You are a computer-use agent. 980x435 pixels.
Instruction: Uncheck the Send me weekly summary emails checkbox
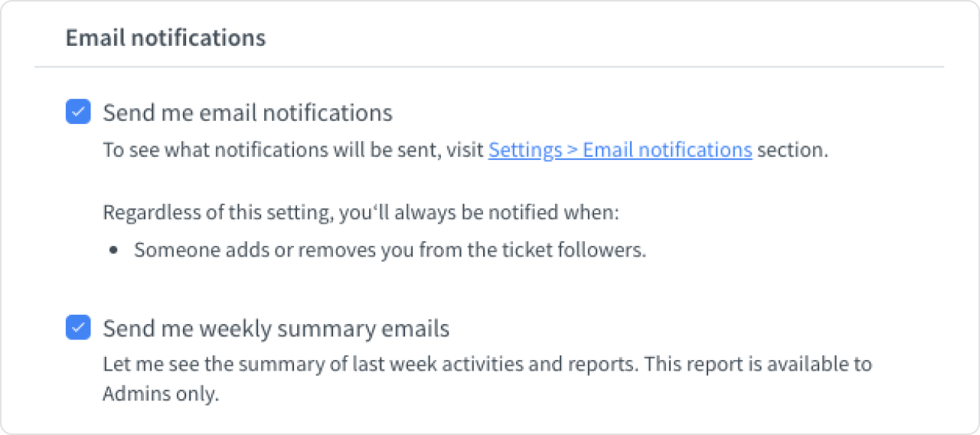78,329
